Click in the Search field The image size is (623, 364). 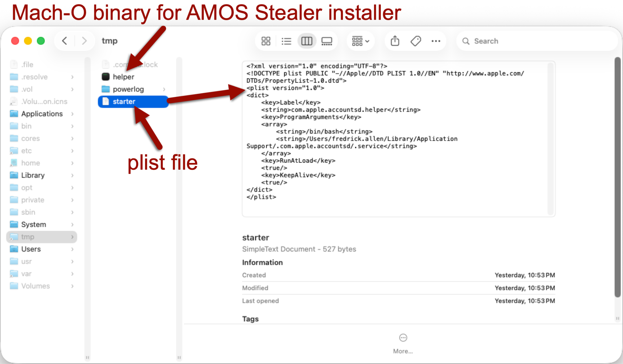537,41
